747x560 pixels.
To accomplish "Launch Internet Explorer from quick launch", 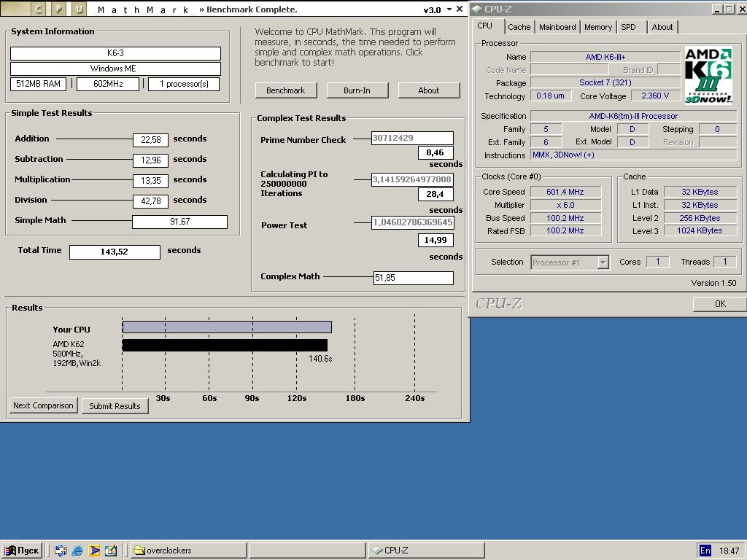I will 77,551.
